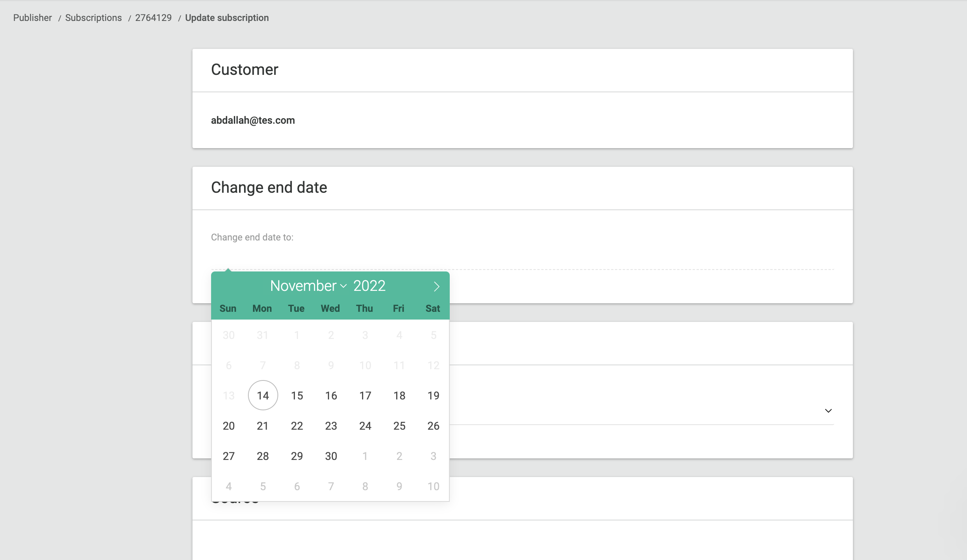Pick November 25 in the calendar
Screen dimensions: 967x560
[x=399, y=426]
